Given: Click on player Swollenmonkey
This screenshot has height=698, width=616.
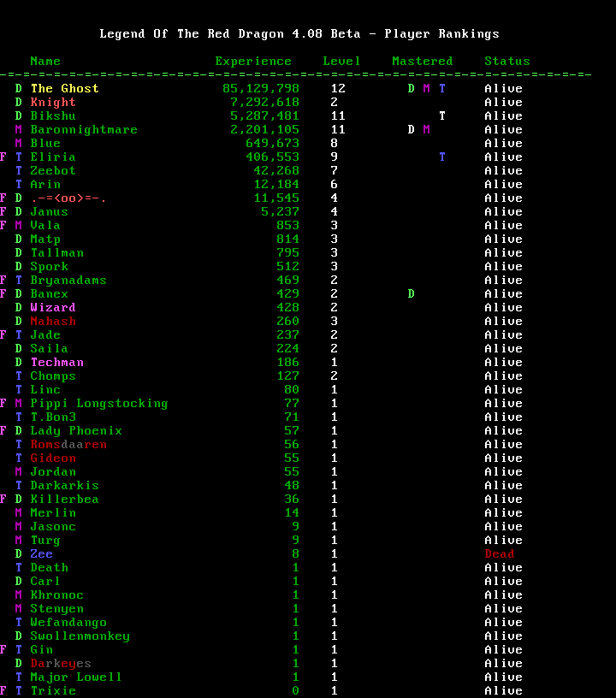Looking at the screenshot, I should pos(80,636).
